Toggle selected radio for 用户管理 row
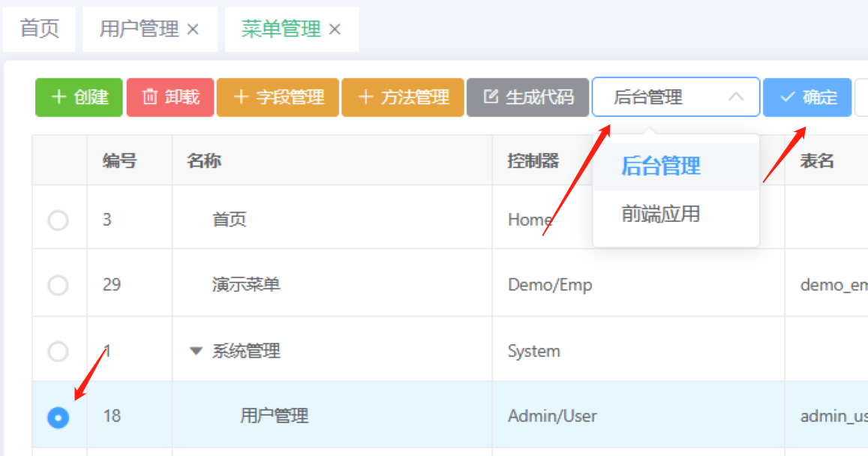The height and width of the screenshot is (456, 868). pyautogui.click(x=58, y=418)
